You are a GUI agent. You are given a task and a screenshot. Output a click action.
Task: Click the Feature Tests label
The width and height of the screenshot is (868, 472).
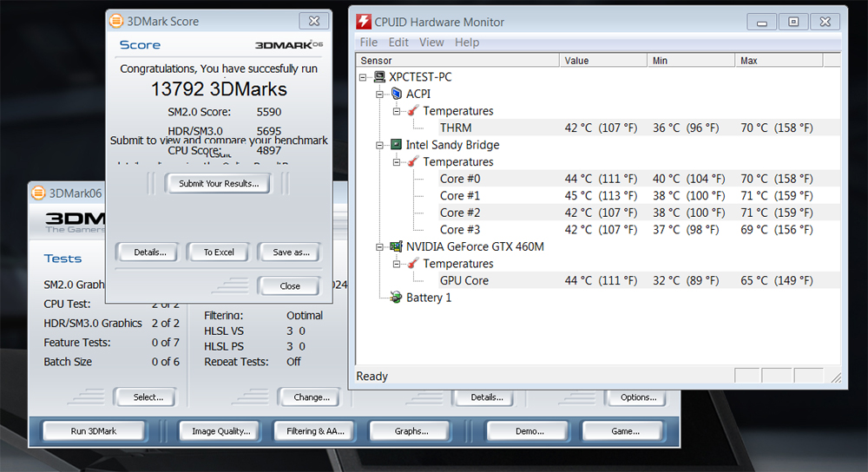coord(77,343)
